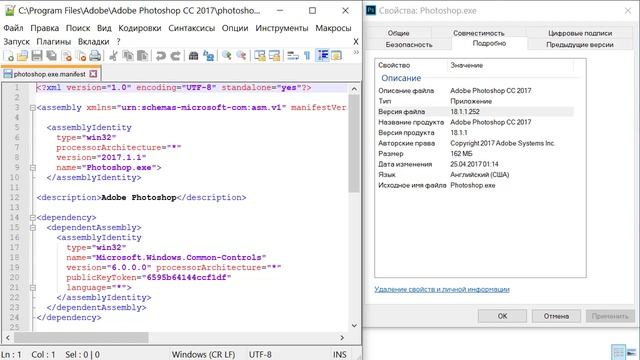Create a new document with the New toolbar icon
The image size is (640, 360).
coord(9,56)
